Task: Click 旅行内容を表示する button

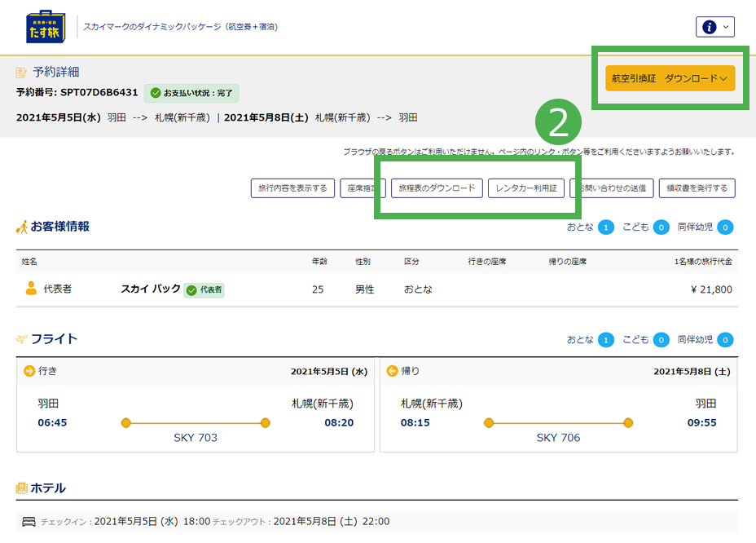Action: point(292,188)
